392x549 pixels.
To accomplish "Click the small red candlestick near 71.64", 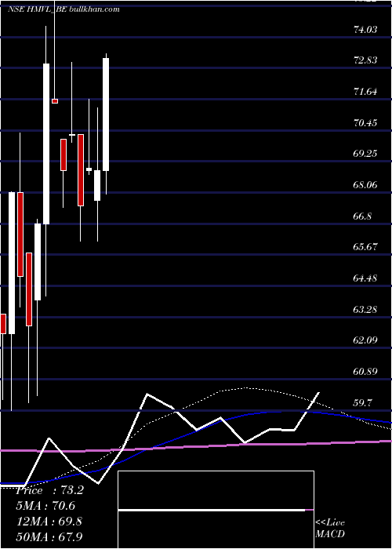I will pos(55,101).
